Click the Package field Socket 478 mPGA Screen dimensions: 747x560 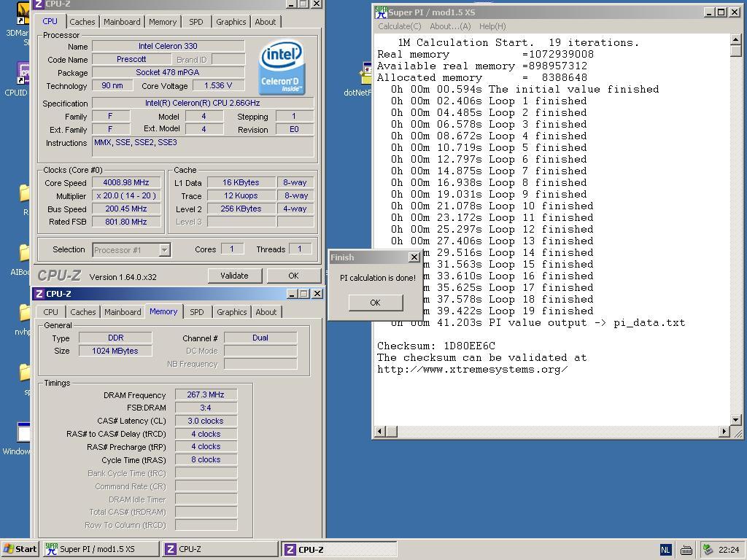coord(169,72)
